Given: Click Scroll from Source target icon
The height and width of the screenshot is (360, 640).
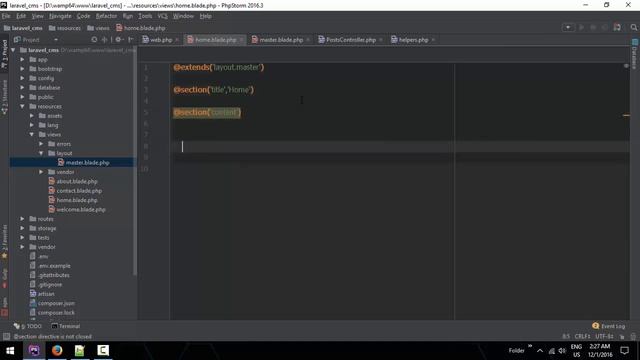Looking at the screenshot, I should point(94,40).
